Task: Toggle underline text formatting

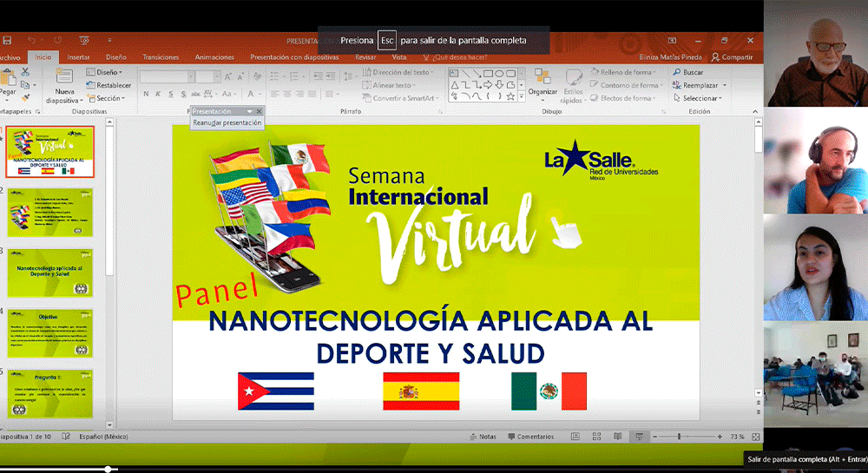Action: [171, 94]
